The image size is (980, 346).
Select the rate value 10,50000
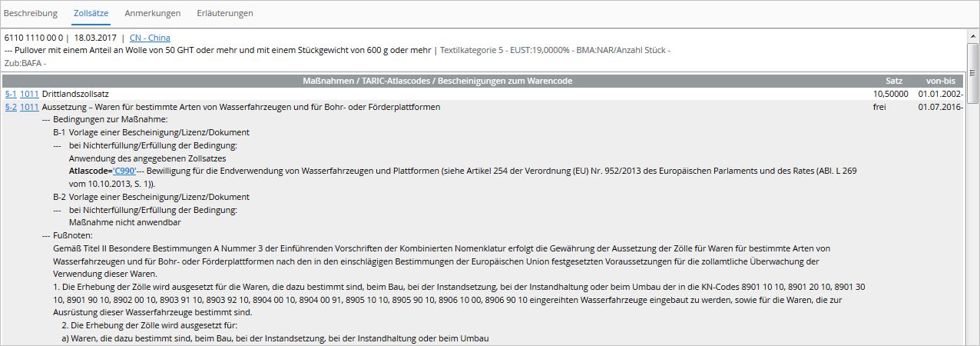click(891, 93)
